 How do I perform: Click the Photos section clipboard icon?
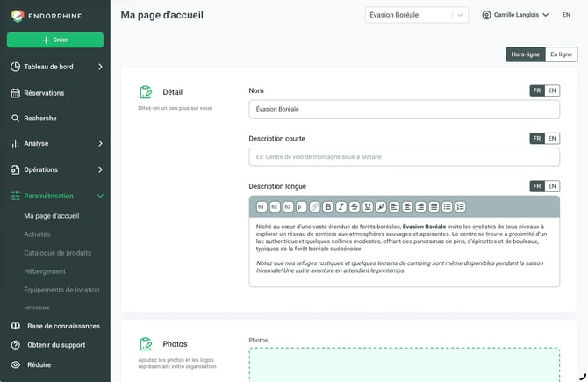click(x=146, y=343)
